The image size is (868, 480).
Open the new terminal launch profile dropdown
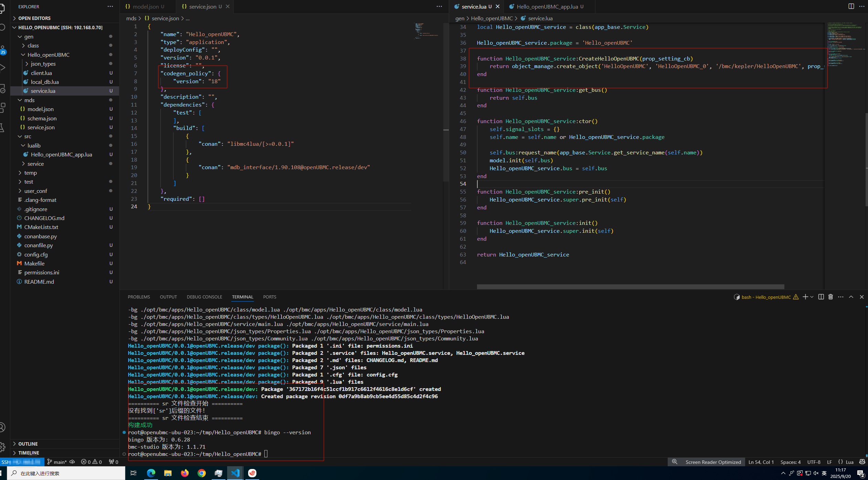coord(812,297)
